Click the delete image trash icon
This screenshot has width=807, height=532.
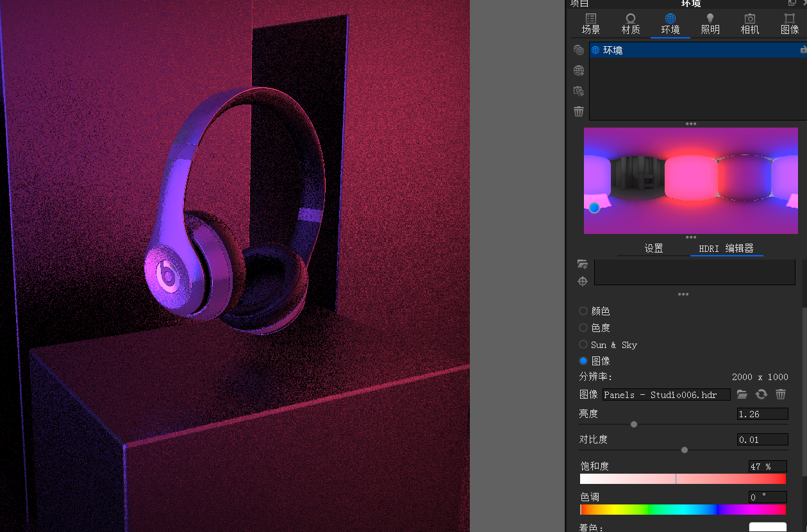click(x=781, y=394)
